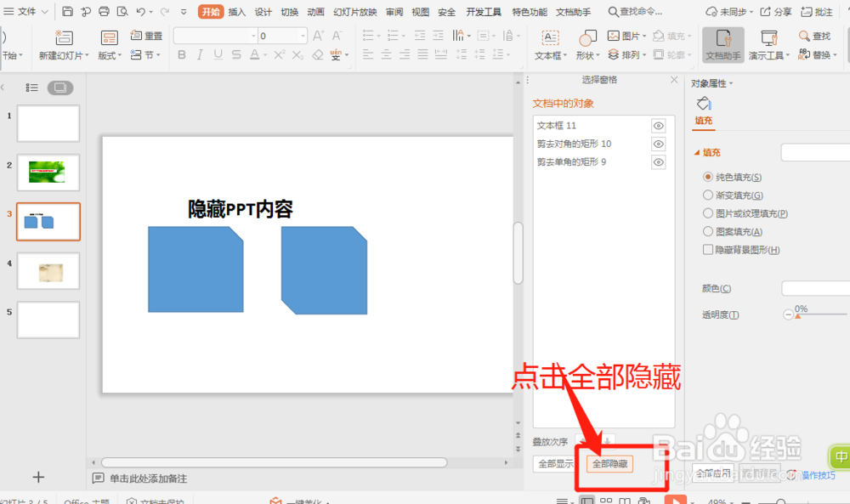Click the 替换 replace button
Screen dimensions: 850x504
tap(818, 54)
